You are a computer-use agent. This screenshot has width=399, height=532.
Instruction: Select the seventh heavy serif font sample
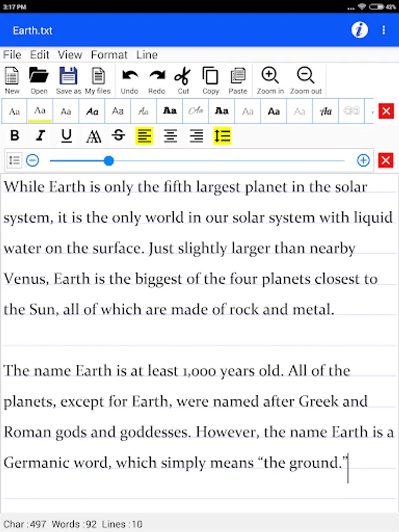tap(170, 111)
